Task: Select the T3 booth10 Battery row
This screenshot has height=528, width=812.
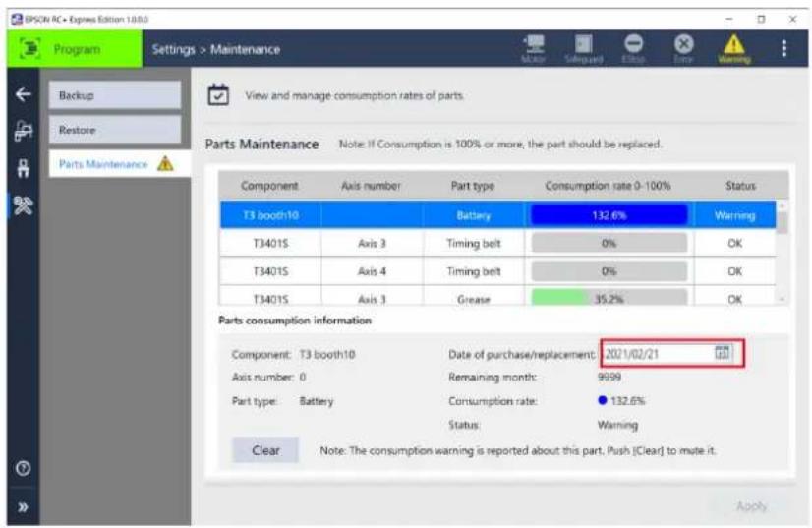Action: click(x=497, y=215)
